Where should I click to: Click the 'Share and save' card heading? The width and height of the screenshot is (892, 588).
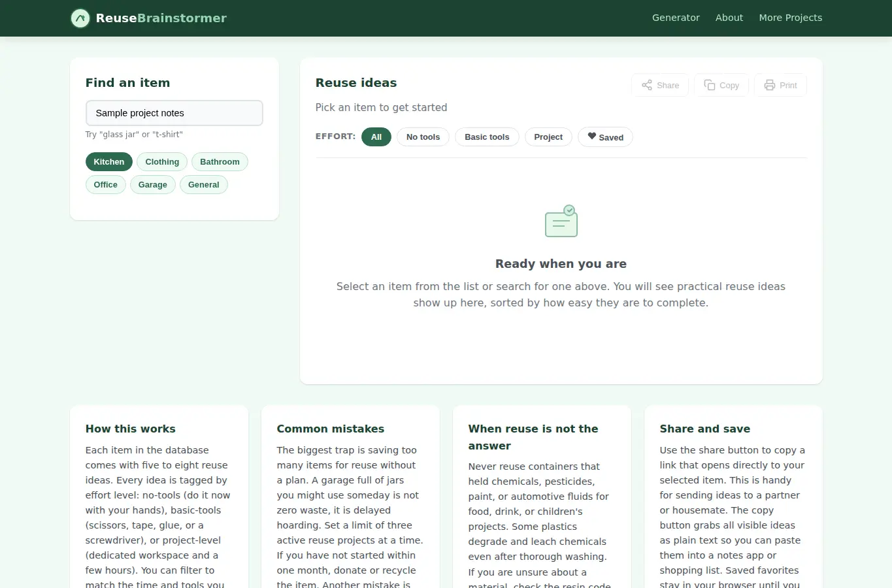pyautogui.click(x=705, y=429)
